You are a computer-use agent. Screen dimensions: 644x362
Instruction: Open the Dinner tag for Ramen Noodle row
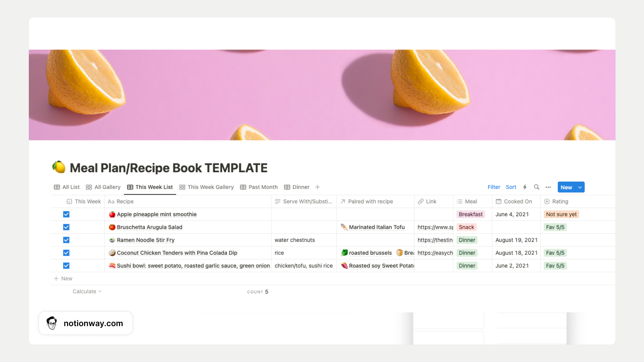(x=467, y=240)
